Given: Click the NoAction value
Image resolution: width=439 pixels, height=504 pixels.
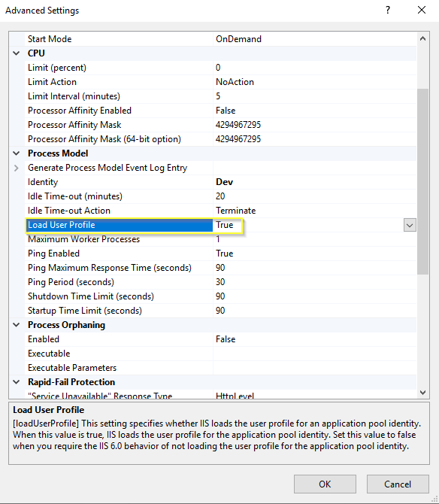Looking at the screenshot, I should point(235,82).
